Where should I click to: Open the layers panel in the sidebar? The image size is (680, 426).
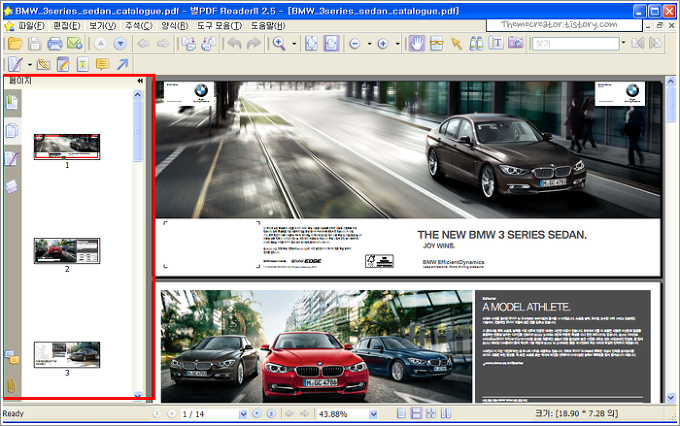coord(12,187)
